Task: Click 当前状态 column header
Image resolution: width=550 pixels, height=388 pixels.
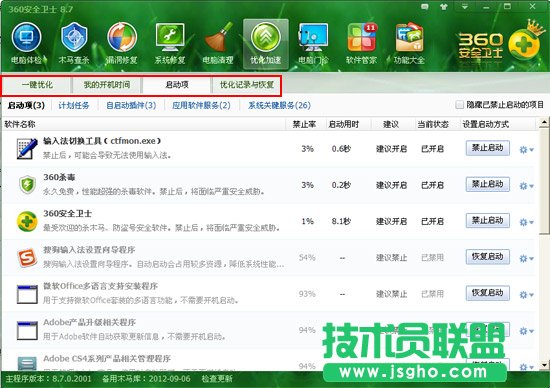Action: (x=433, y=125)
